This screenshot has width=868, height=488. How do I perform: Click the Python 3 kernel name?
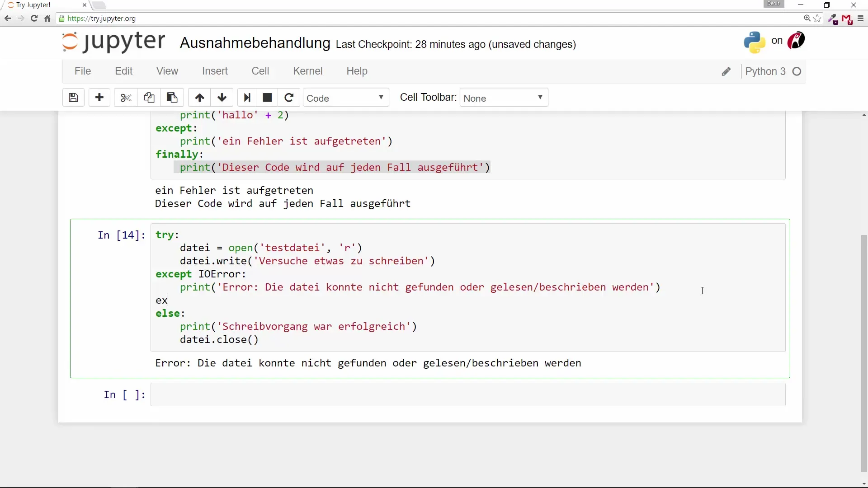(765, 71)
